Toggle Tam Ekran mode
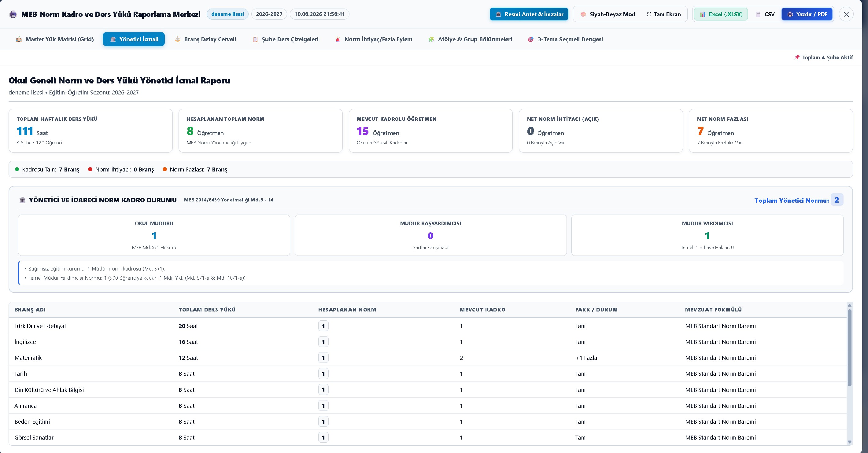Screen dimensions: 868x453 click(x=664, y=14)
